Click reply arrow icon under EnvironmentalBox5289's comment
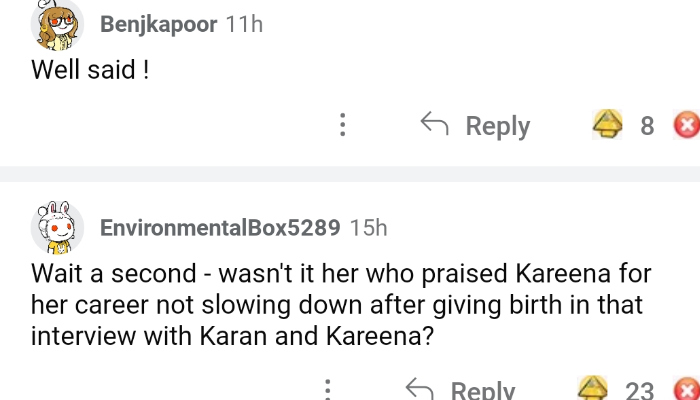This screenshot has width=700, height=400. click(x=420, y=388)
